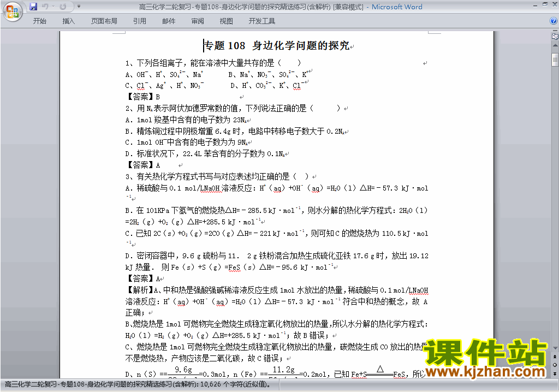Click line 'A. 1mol 羧基中含有的电子数为 23NA'
559x392 pixels.
click(x=186, y=120)
